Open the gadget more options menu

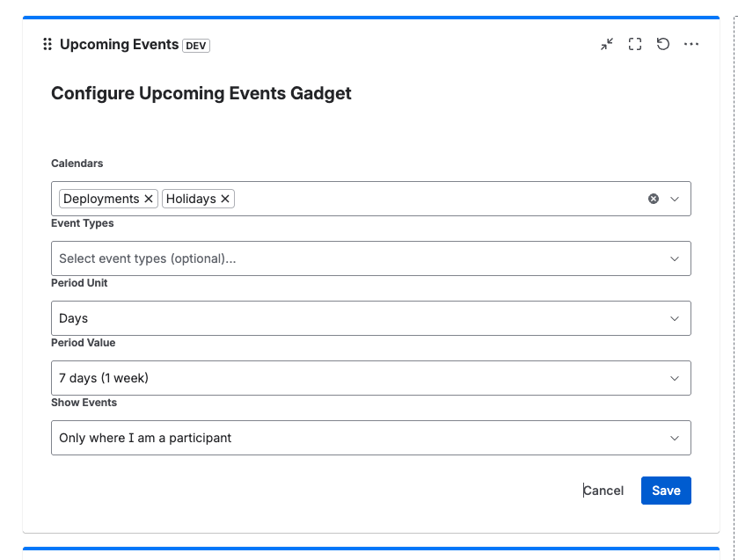pos(691,44)
